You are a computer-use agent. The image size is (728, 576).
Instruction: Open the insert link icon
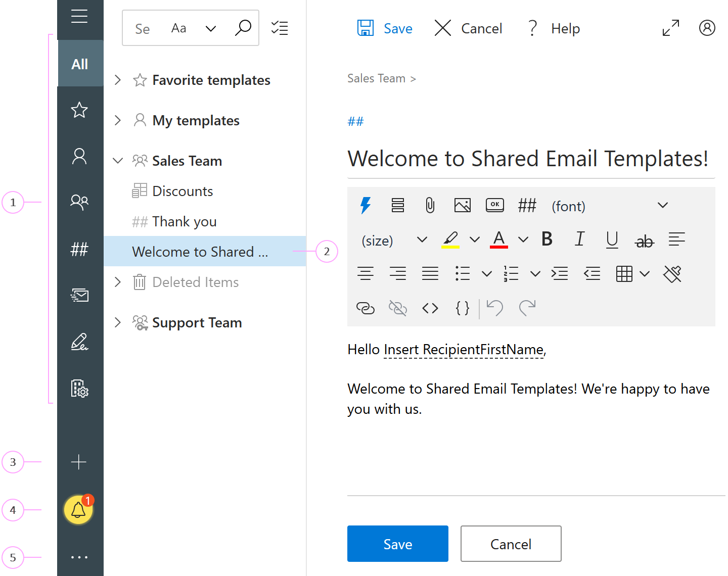click(366, 308)
